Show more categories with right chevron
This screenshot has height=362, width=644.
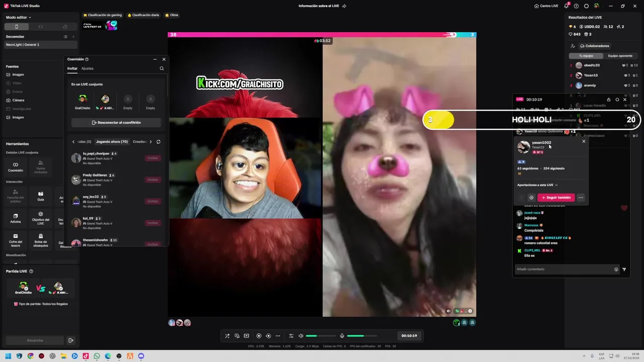pos(150,142)
